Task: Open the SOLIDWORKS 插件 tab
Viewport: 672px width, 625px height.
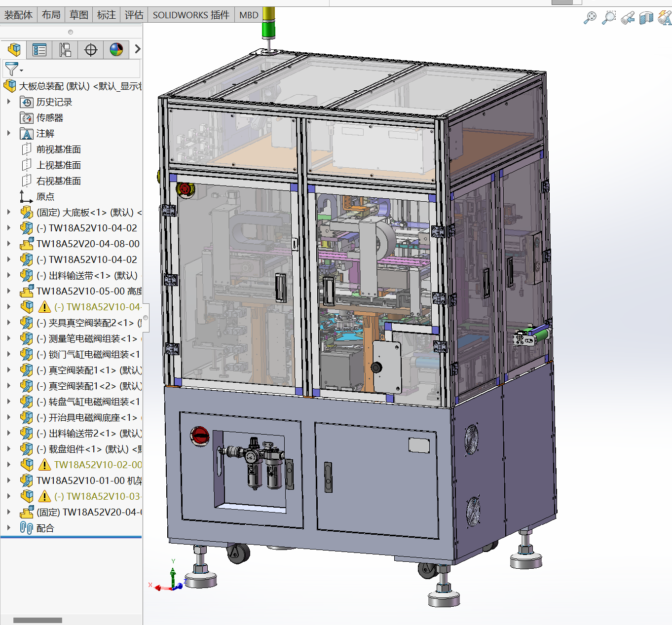Action: coord(191,15)
